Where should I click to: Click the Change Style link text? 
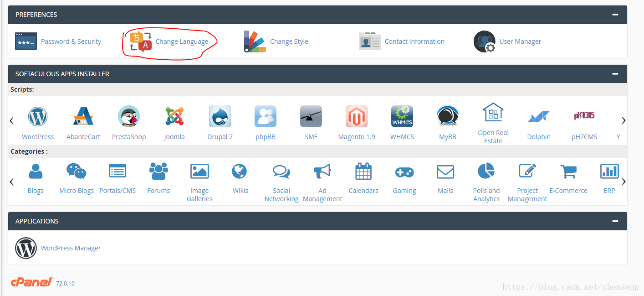289,42
